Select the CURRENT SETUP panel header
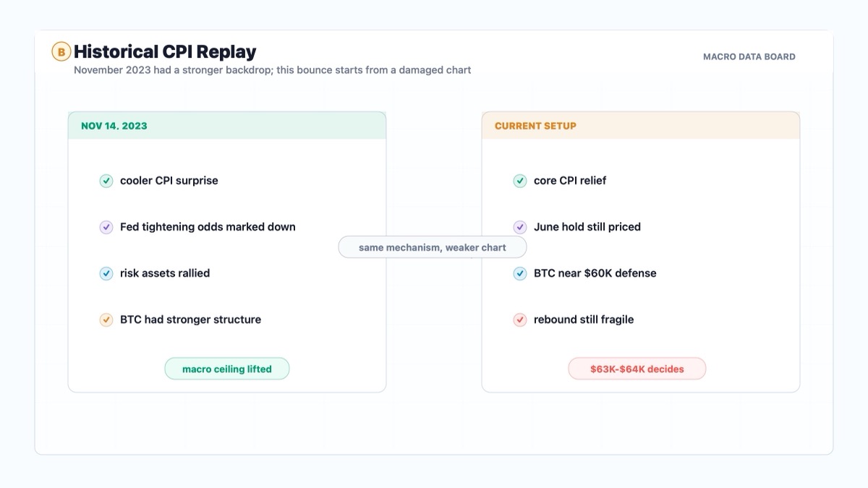868x488 pixels. coord(641,126)
